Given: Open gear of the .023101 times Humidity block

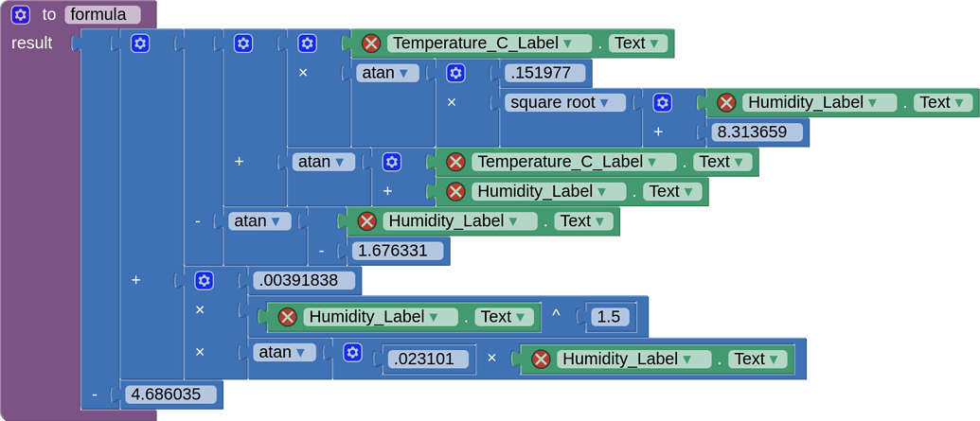Looking at the screenshot, I should (x=353, y=352).
